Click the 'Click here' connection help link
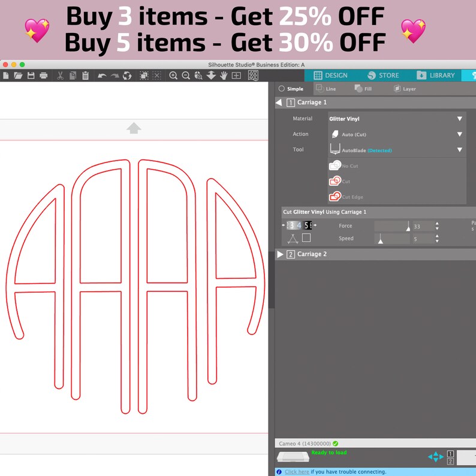The width and height of the screenshot is (476, 476). [297, 471]
